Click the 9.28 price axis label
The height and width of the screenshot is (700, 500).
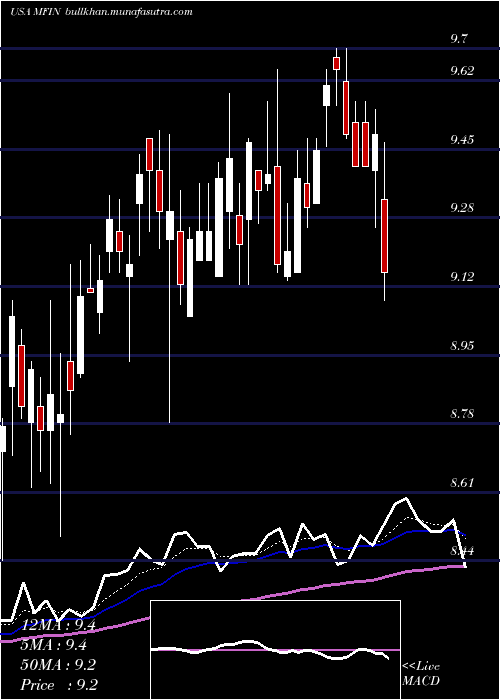tap(464, 208)
